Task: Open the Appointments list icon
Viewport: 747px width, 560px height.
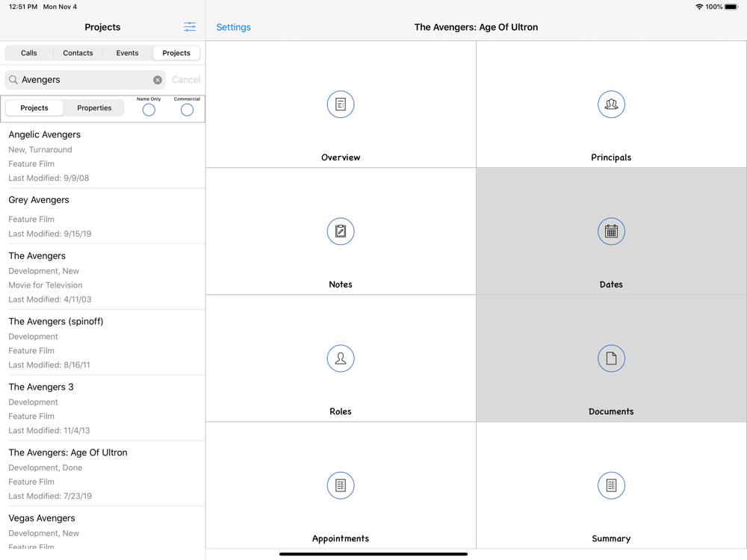Action: 341,485
